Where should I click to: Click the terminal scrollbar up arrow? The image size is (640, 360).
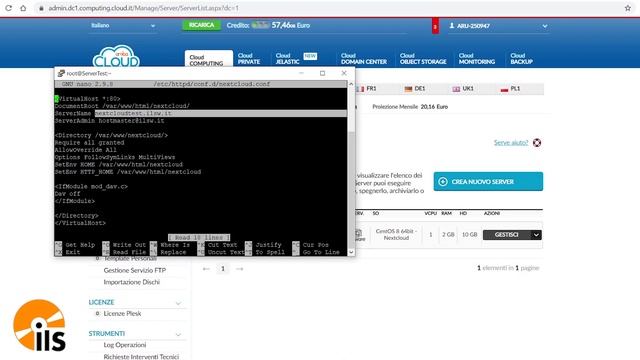coord(351,84)
